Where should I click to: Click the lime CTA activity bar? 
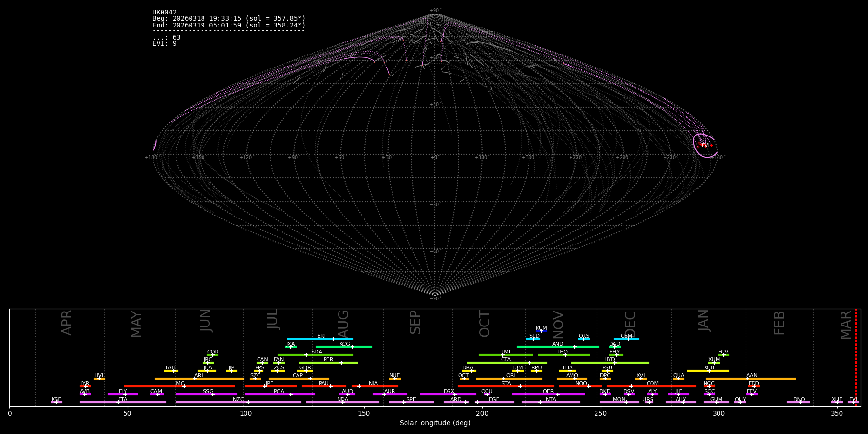[x=507, y=363]
